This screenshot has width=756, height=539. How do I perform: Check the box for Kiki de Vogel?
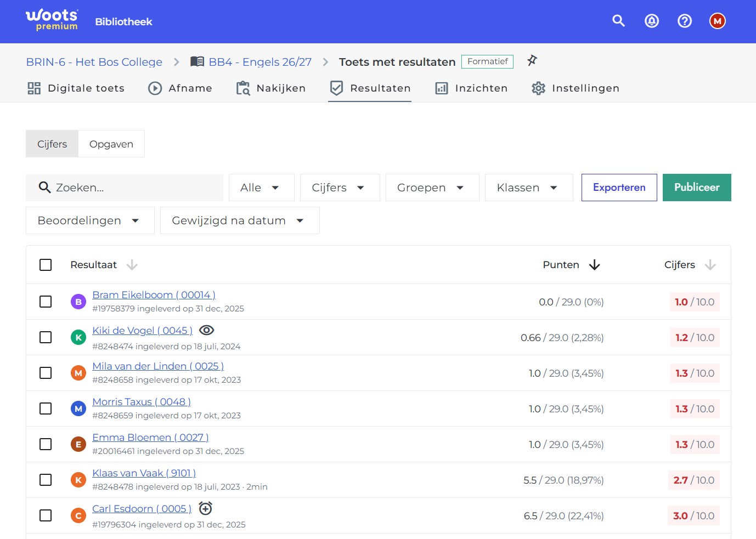pos(46,337)
